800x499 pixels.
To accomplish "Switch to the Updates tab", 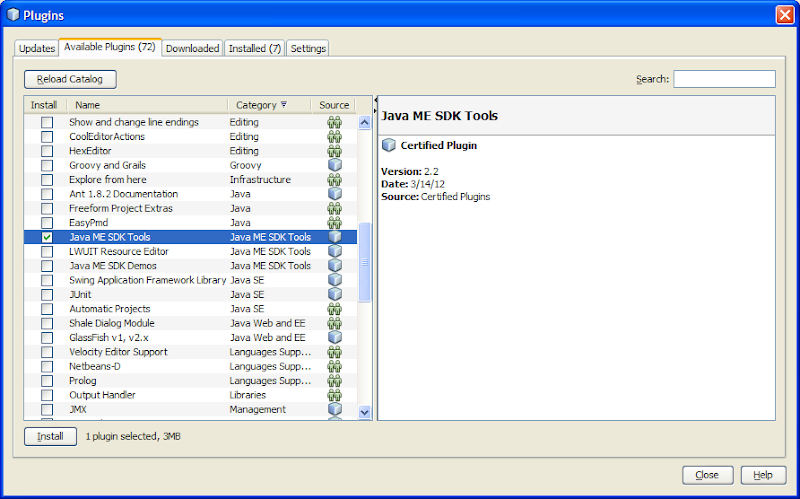I will coord(37,48).
